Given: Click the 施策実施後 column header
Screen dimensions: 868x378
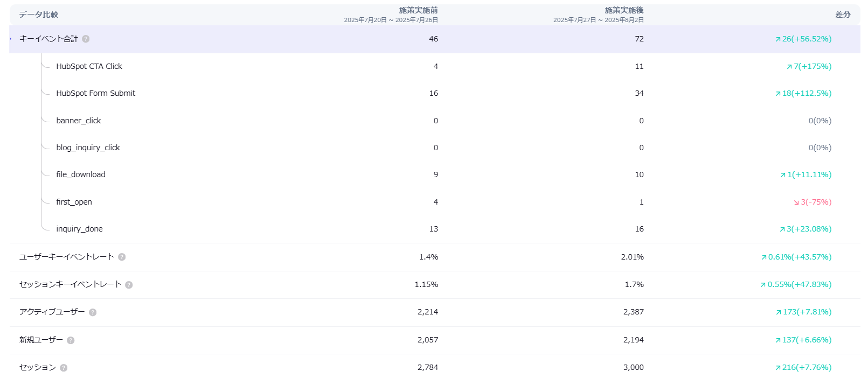Looking at the screenshot, I should pyautogui.click(x=624, y=10).
